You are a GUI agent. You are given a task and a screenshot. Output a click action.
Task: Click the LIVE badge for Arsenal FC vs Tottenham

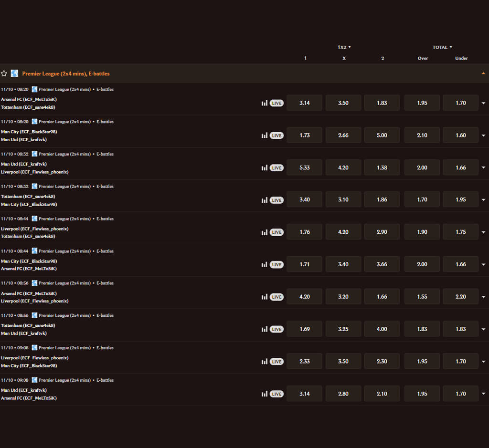tap(276, 103)
